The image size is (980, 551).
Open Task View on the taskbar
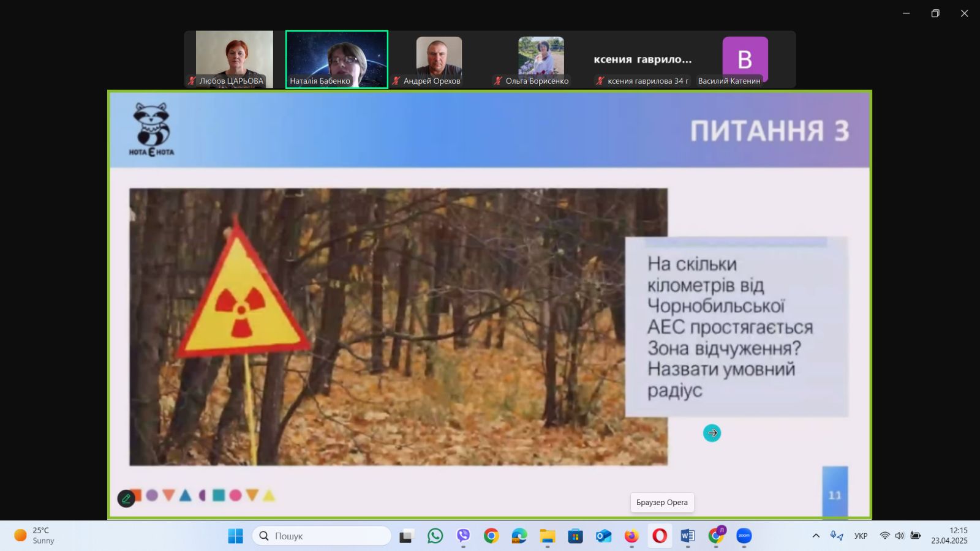click(406, 536)
